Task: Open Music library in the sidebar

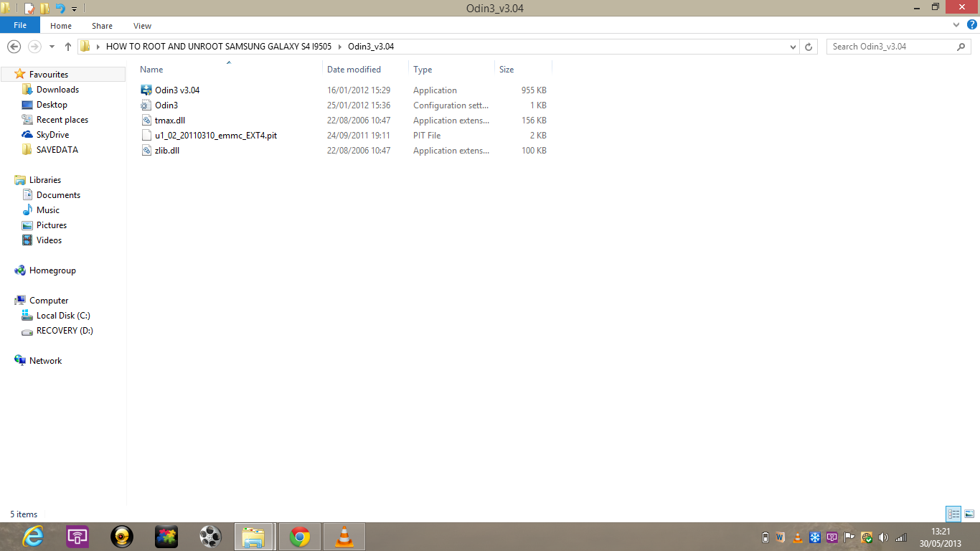Action: [48, 210]
